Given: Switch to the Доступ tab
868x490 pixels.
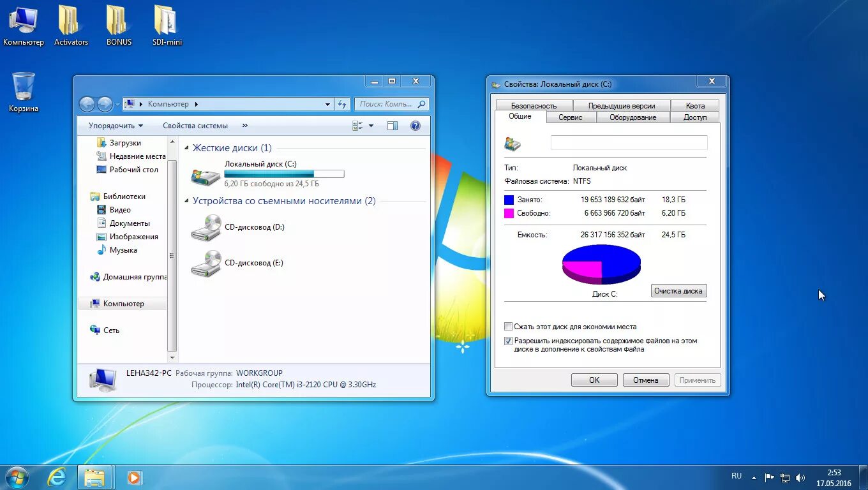Looking at the screenshot, I should (695, 117).
